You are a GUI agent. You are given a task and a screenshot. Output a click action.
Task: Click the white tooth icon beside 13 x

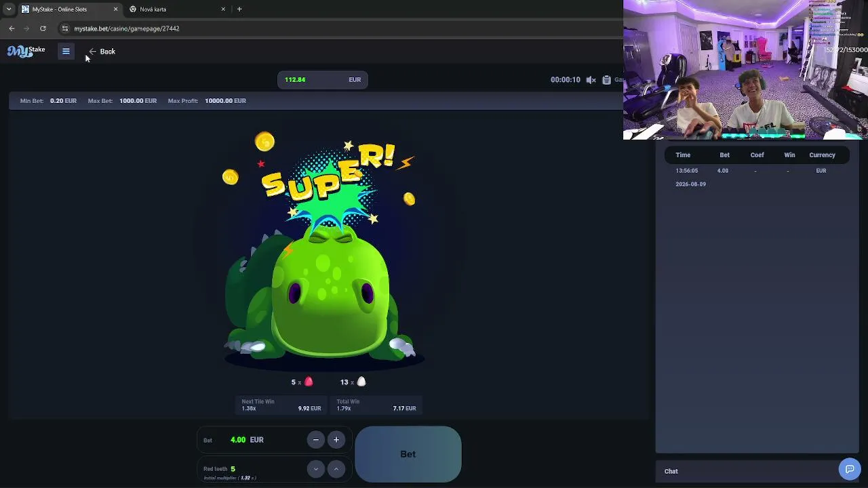coord(361,382)
